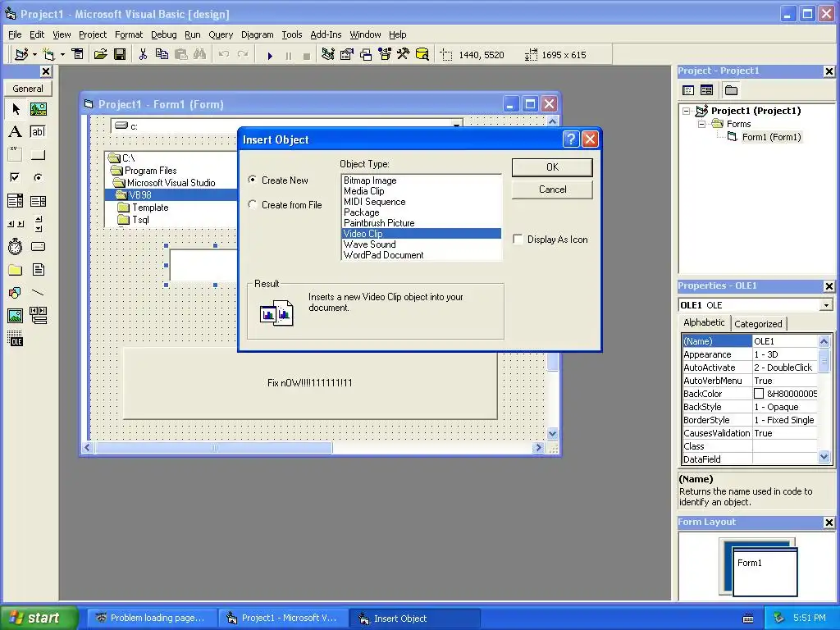
Task: Select the Data control tool
Action: tap(38, 316)
